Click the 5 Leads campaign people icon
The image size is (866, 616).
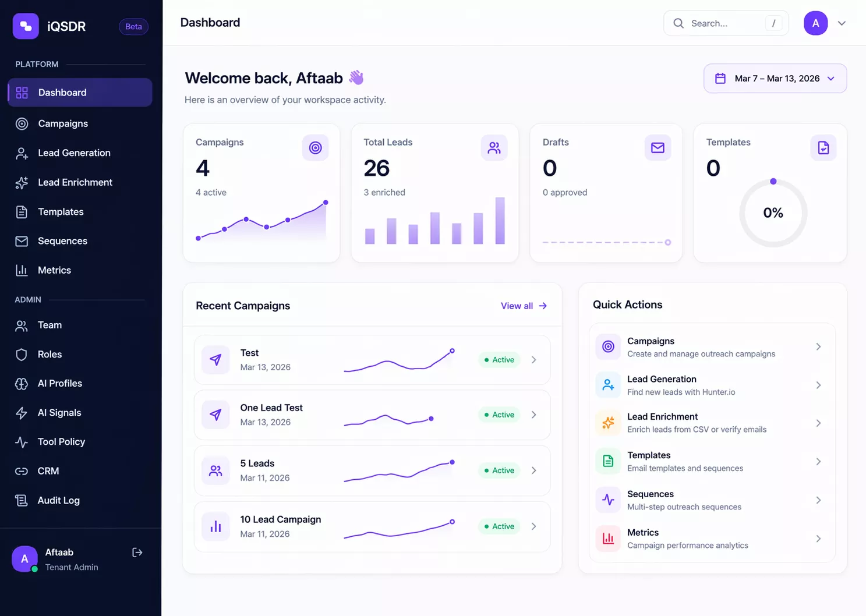point(215,470)
